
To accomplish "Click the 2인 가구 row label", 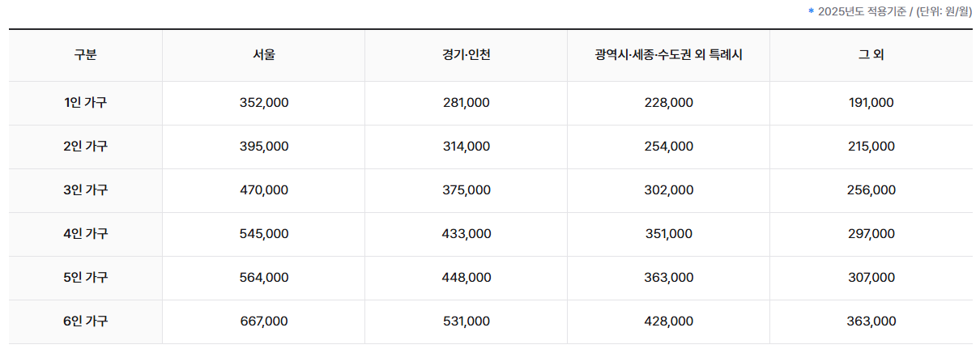I will (x=85, y=147).
